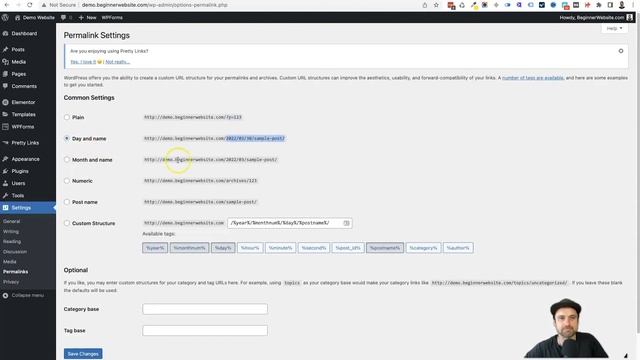Open the browser profile avatar

[622, 5]
